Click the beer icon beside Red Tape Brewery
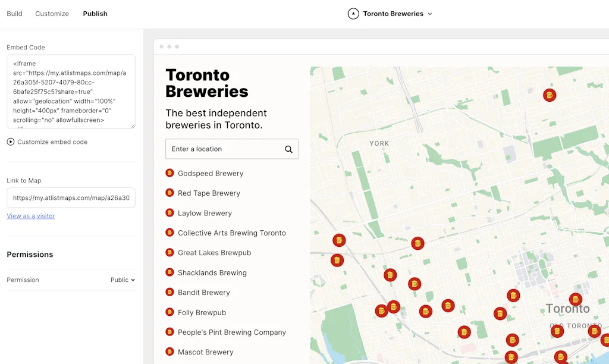 169,193
